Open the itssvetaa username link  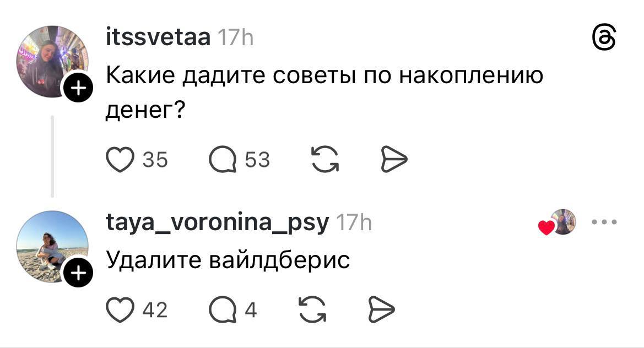coord(158,38)
